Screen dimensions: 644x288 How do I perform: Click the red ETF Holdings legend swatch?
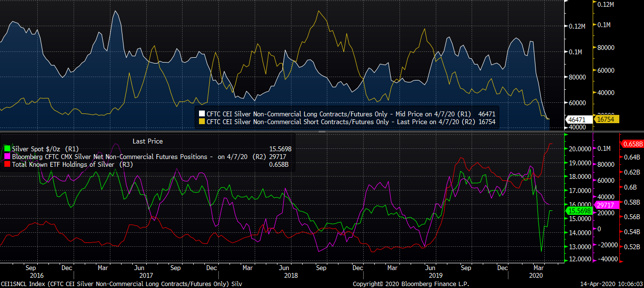click(x=6, y=165)
